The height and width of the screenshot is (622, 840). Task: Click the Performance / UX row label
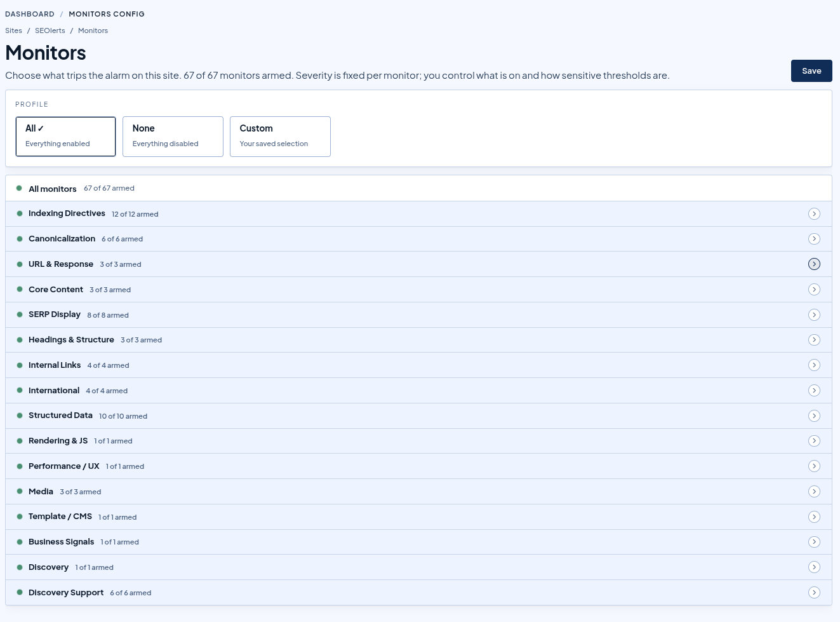pos(64,466)
